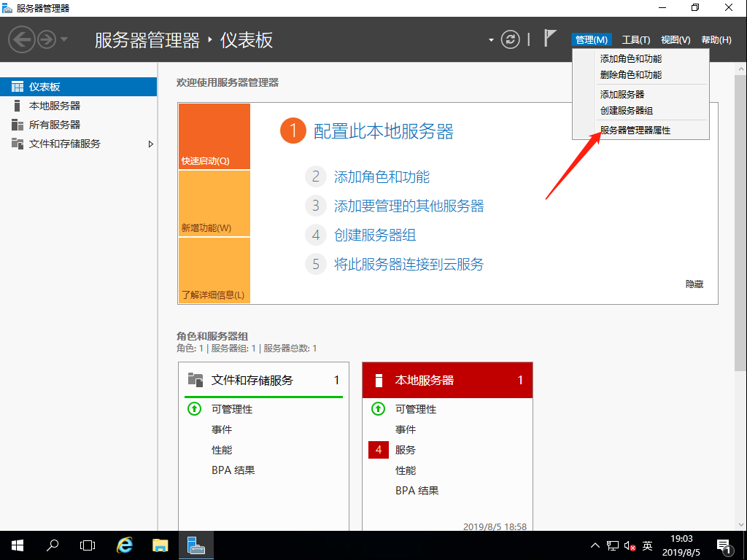Open dropdown arrow left of refresh icon

point(491,40)
